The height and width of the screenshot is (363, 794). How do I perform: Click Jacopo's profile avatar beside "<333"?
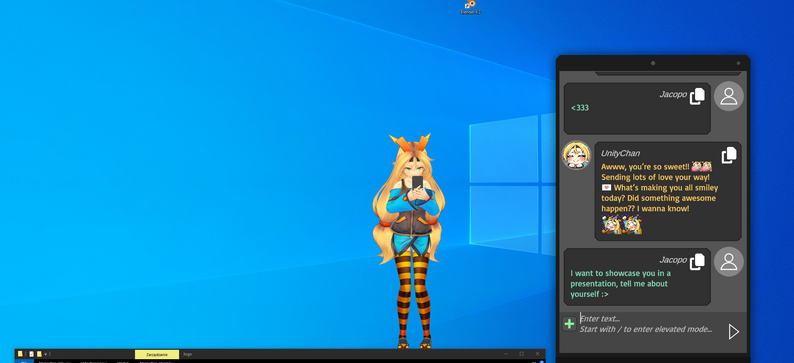tap(729, 96)
